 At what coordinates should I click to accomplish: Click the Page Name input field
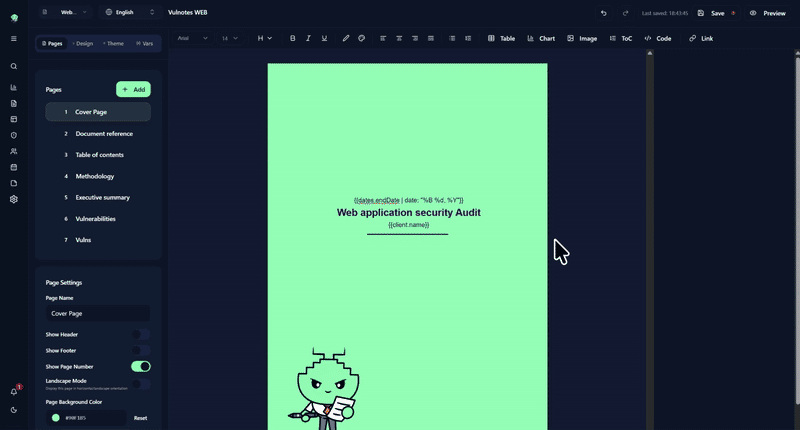tap(98, 313)
